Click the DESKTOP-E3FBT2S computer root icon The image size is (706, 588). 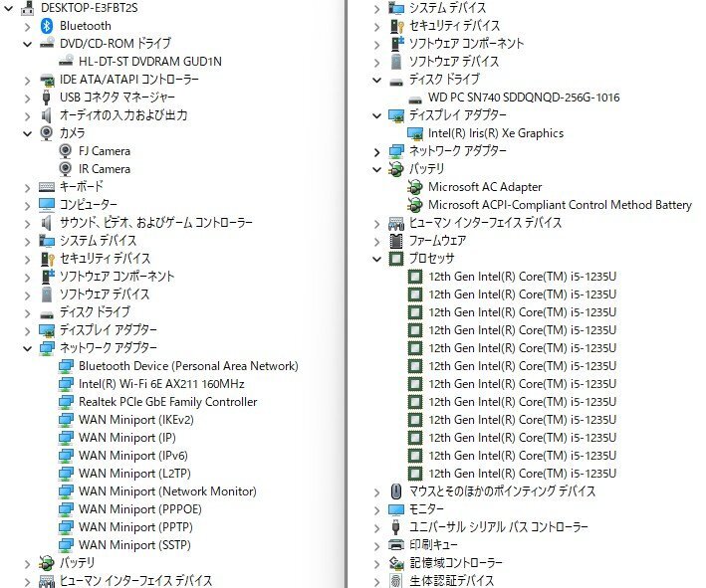[28, 8]
